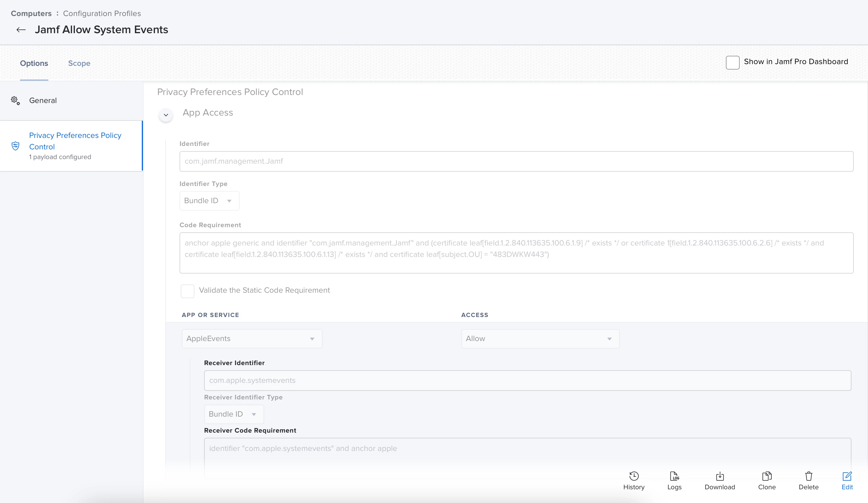This screenshot has height=503, width=868.
Task: Collapse the App Access section chevron
Action: point(166,115)
